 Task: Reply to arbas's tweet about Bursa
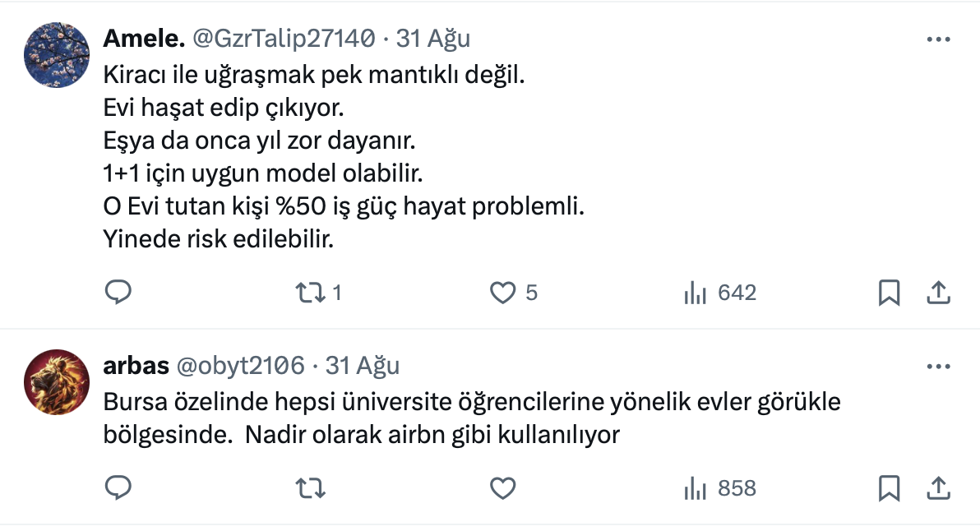click(x=118, y=488)
